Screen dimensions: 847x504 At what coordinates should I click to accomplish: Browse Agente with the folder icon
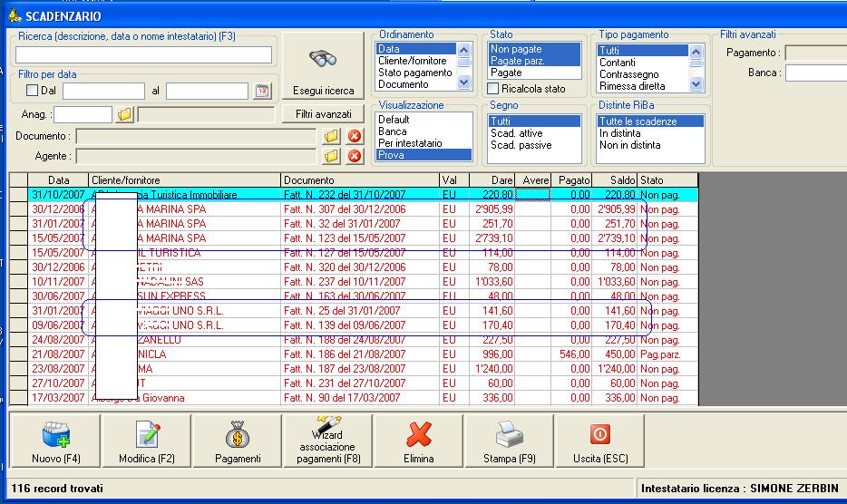point(331,156)
